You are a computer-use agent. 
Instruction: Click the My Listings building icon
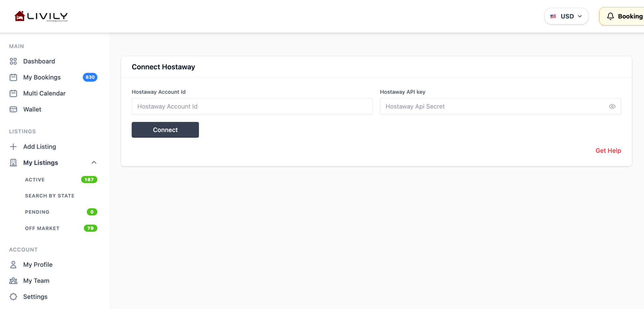(x=13, y=163)
